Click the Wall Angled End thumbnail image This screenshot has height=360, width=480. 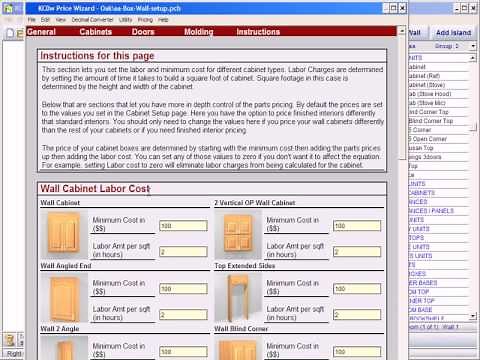pyautogui.click(x=64, y=297)
